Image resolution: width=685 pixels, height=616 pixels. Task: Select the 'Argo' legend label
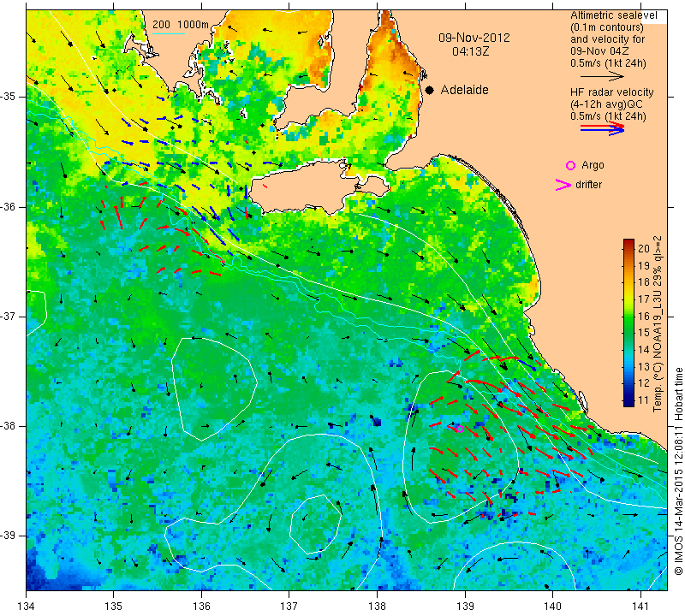pos(593,165)
